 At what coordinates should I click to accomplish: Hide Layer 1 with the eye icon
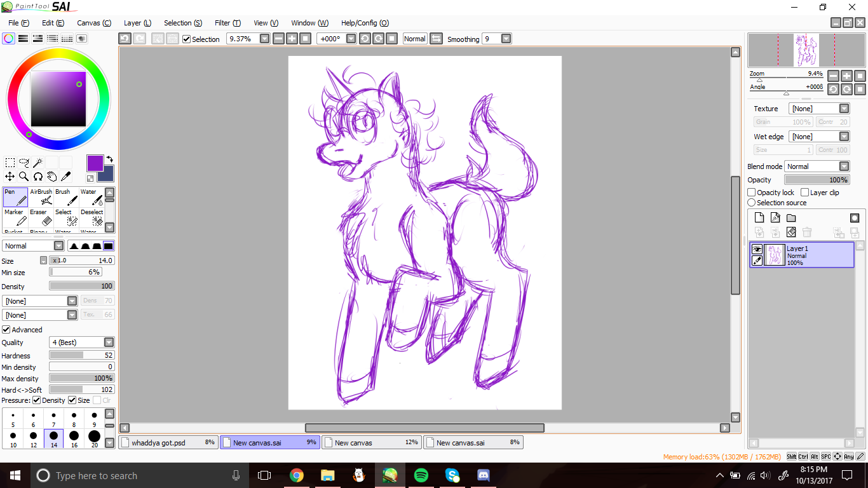coord(757,250)
